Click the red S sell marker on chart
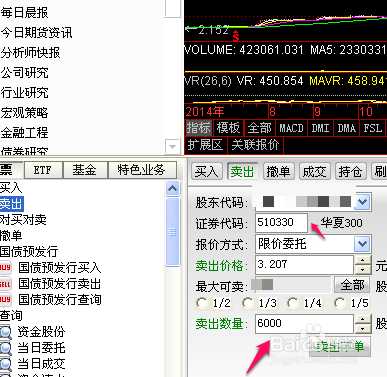Image resolution: width=387 pixels, height=377 pixels. pos(236,36)
